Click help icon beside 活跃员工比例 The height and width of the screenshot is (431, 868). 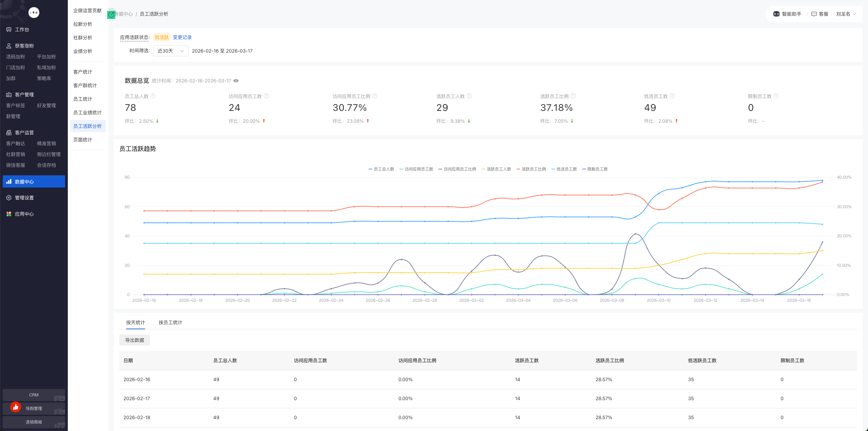[573, 96]
